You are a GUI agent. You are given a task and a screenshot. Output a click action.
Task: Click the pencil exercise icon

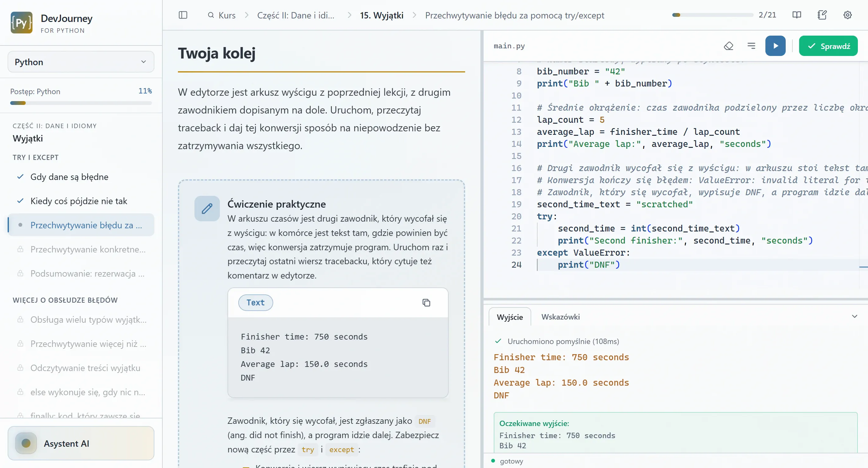207,208
